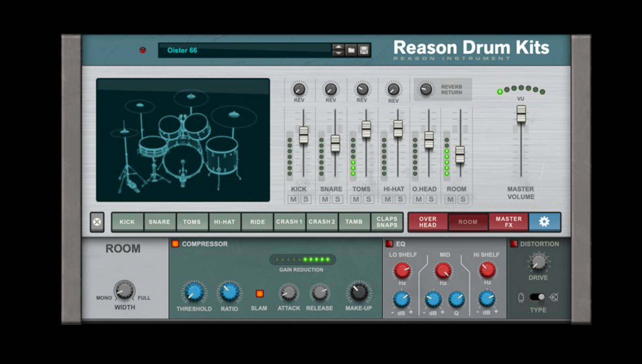Open device settings via the gear icon
The width and height of the screenshot is (642, 364).
tap(545, 222)
